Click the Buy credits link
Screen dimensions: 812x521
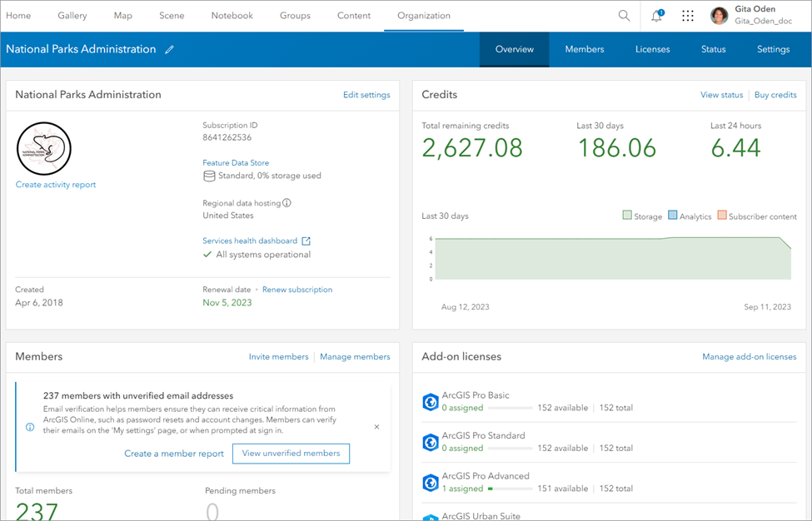tap(775, 95)
